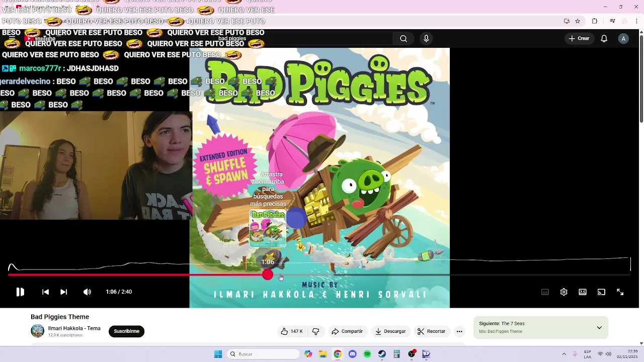Search by voice with the microphone
The image size is (644, 362).
click(426, 39)
